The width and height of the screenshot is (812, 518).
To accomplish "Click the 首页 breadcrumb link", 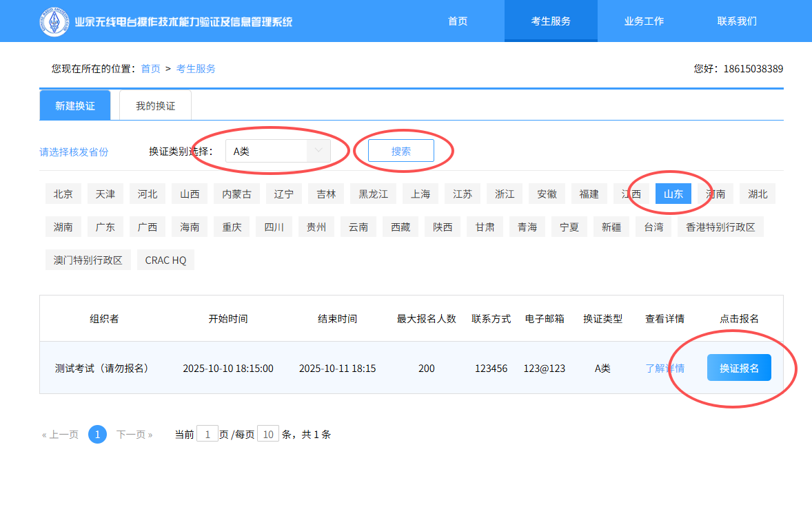I will pos(150,68).
